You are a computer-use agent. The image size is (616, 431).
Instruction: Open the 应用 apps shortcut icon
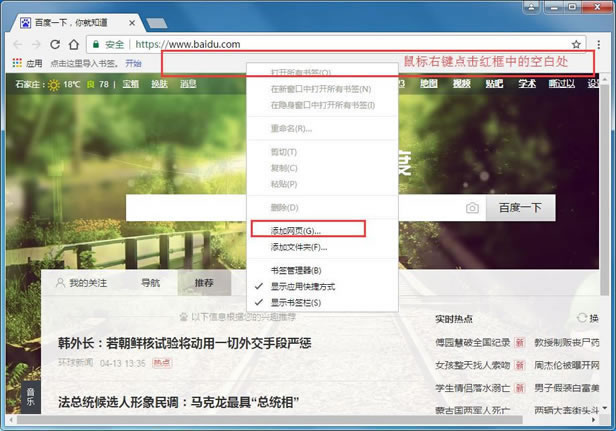17,63
